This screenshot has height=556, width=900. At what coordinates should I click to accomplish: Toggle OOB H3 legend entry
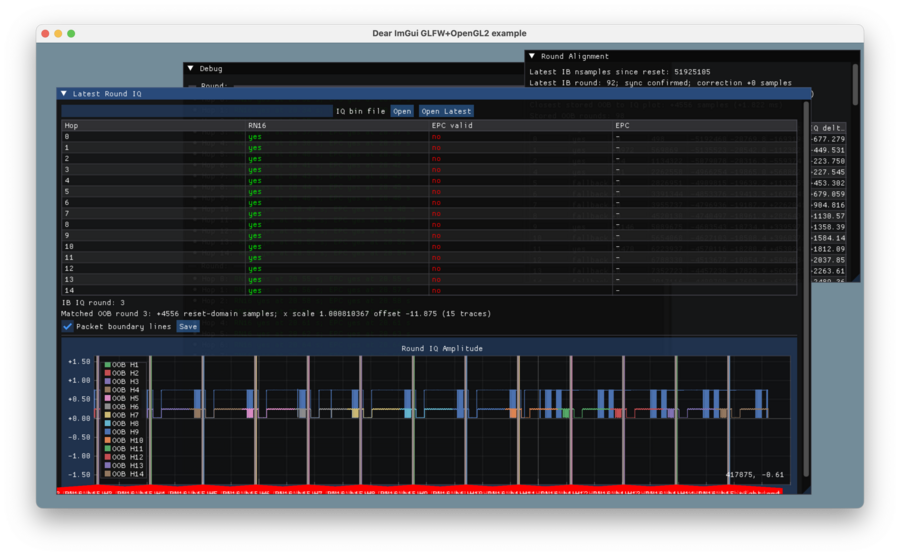click(x=121, y=382)
